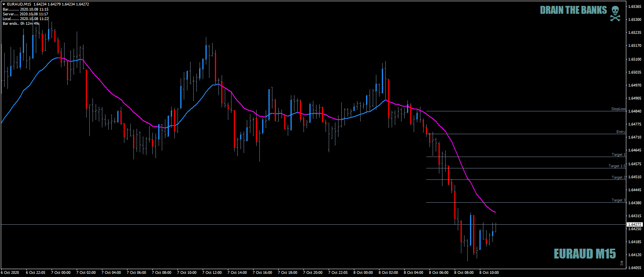Click price scale value 1.64380

[635, 203]
